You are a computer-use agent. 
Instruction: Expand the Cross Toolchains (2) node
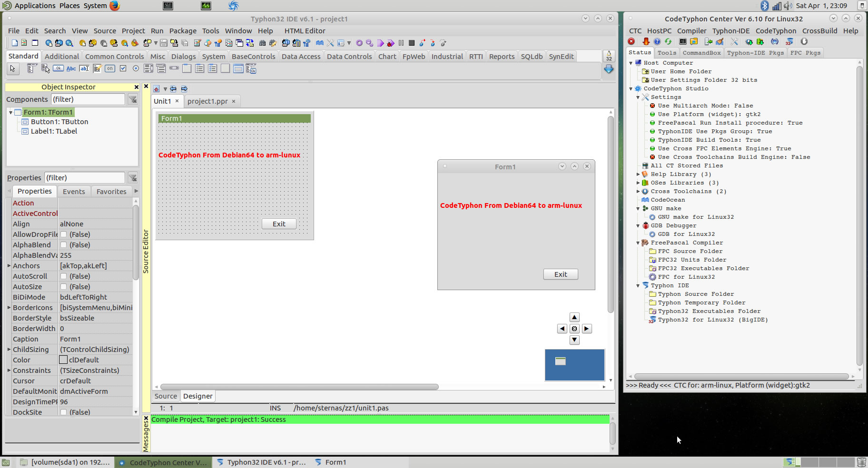coord(638,192)
